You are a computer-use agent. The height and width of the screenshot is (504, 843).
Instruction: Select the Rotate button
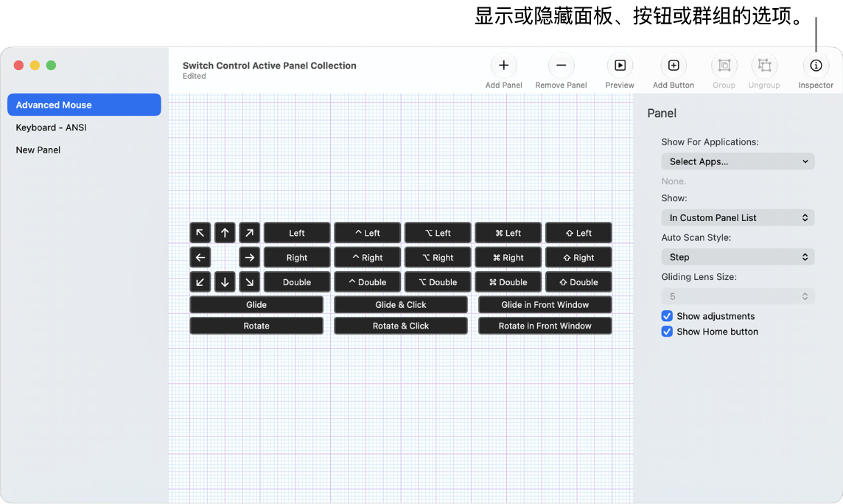(256, 326)
